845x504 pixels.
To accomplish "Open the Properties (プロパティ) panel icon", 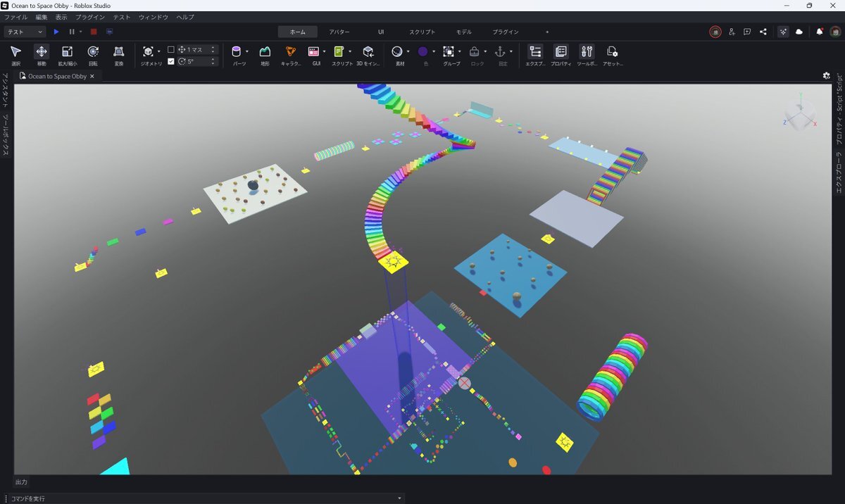I will pos(561,52).
